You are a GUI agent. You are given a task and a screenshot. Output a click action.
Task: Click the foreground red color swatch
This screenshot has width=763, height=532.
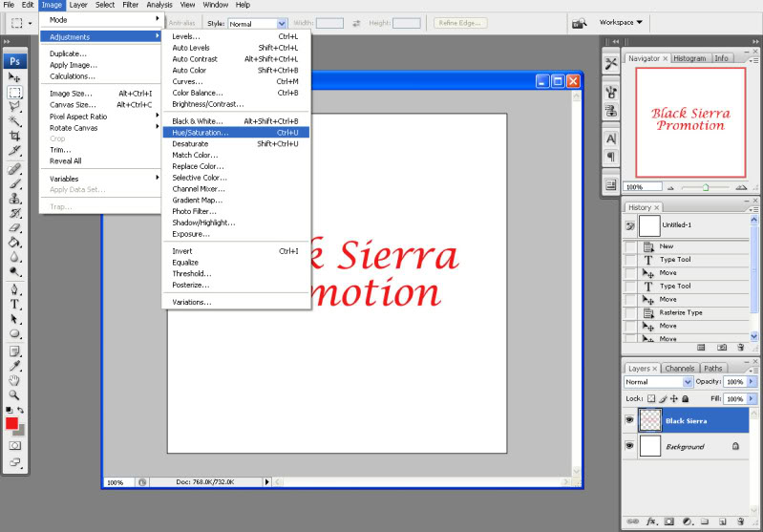coord(11,423)
